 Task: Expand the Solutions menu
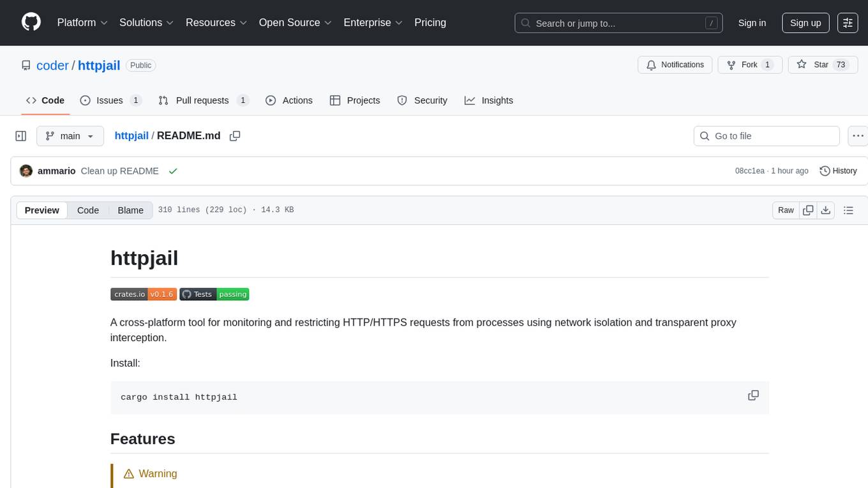[x=147, y=22]
